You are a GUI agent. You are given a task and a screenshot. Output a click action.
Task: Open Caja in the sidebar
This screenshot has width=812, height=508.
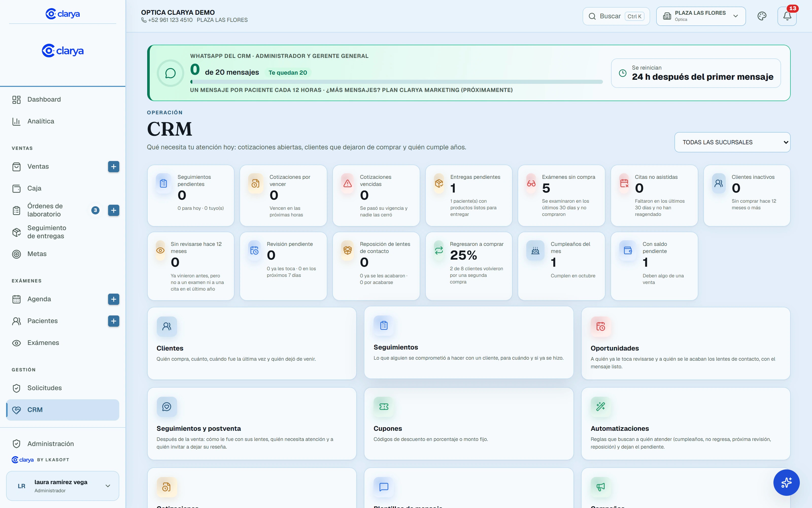[x=62, y=188]
